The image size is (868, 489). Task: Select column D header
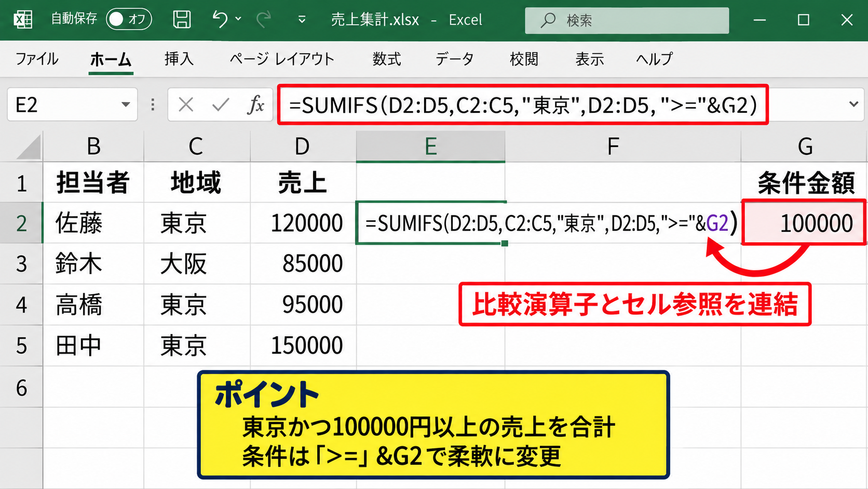(303, 147)
